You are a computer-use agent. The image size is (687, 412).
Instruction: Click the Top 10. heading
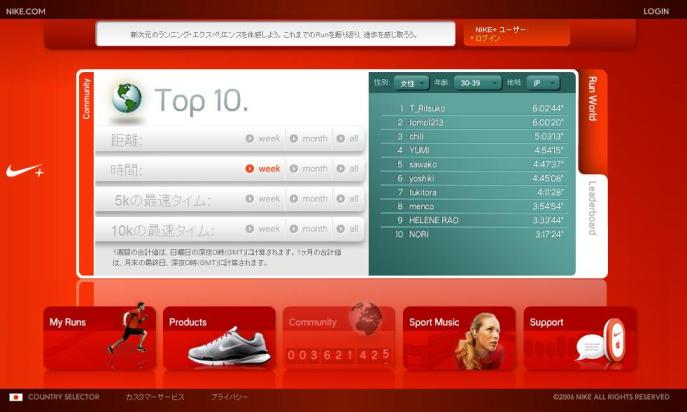[202, 101]
